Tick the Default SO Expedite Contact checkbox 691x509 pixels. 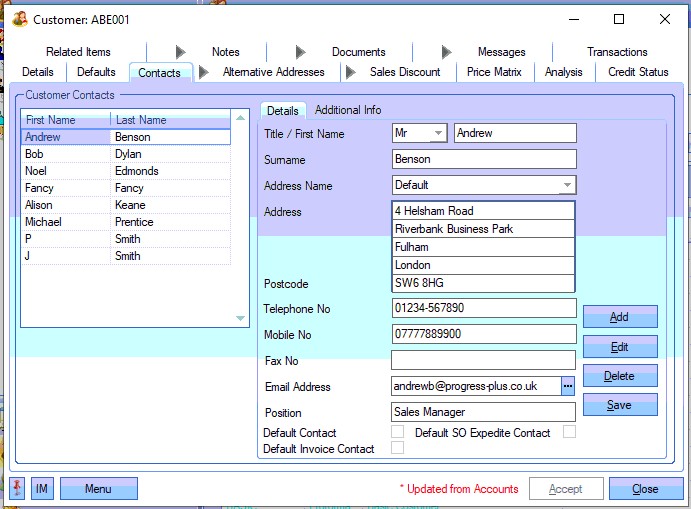tap(569, 432)
